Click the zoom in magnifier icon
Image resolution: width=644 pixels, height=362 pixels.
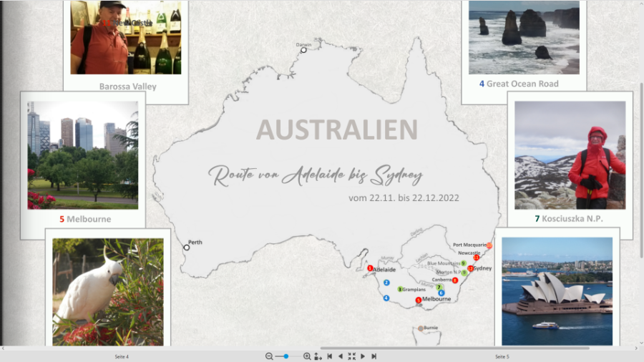[x=307, y=356]
